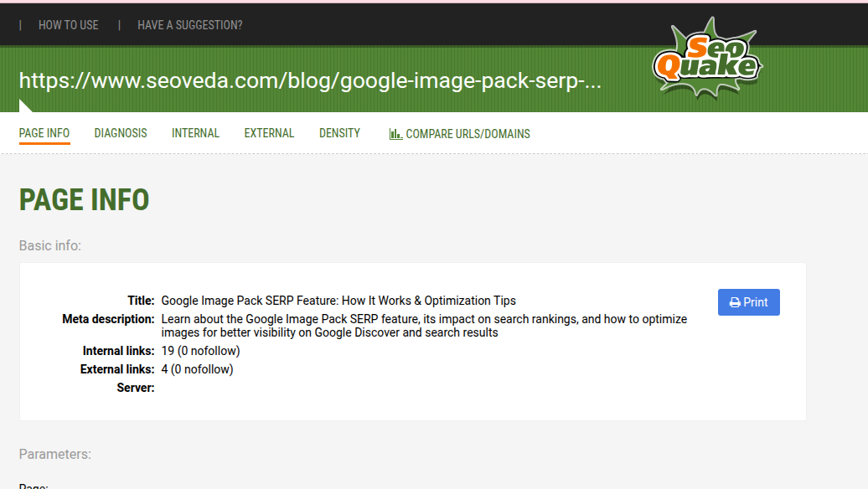Open the COMPARE URLS/DOMAINS tab

point(459,134)
